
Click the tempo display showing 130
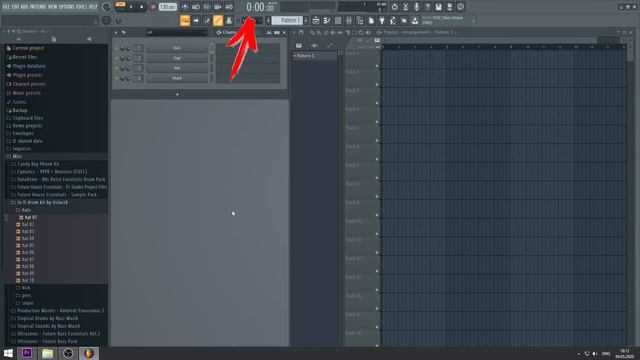pos(167,7)
